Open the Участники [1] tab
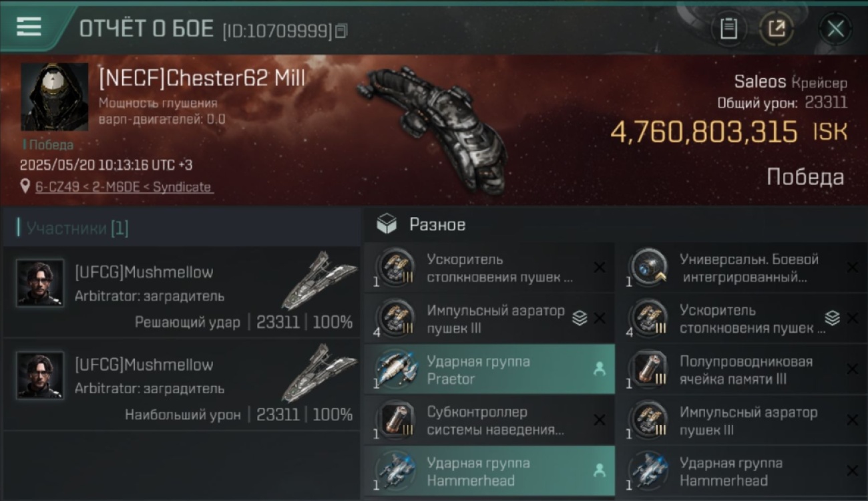 point(77,228)
